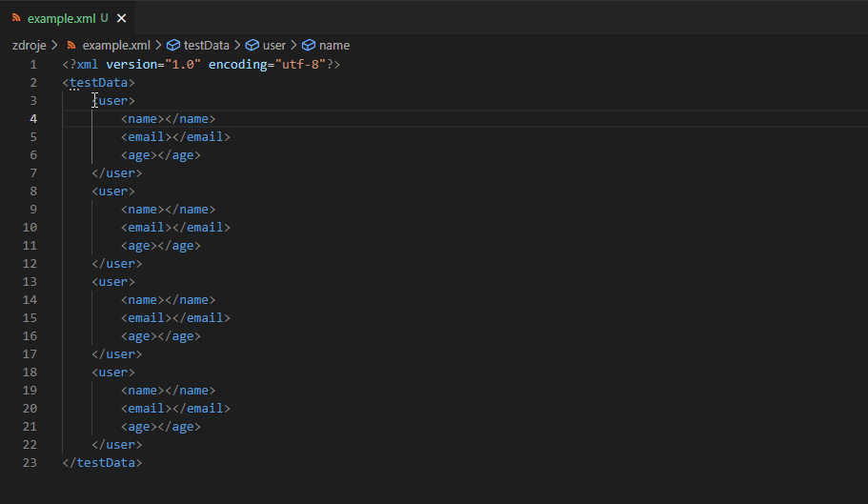Image resolution: width=868 pixels, height=504 pixels.
Task: Click the XML file icon in the example.xml tab
Action: 16,18
